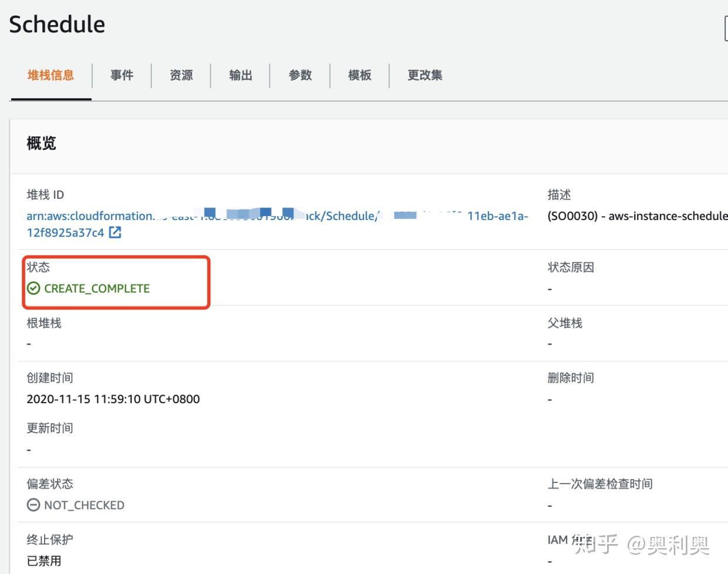The image size is (728, 574).
Task: Switch to the 参数 tab
Action: [x=300, y=75]
